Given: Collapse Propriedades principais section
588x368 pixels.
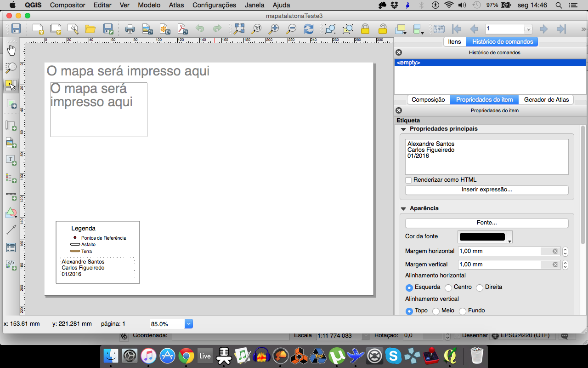Looking at the screenshot, I should [x=403, y=129].
